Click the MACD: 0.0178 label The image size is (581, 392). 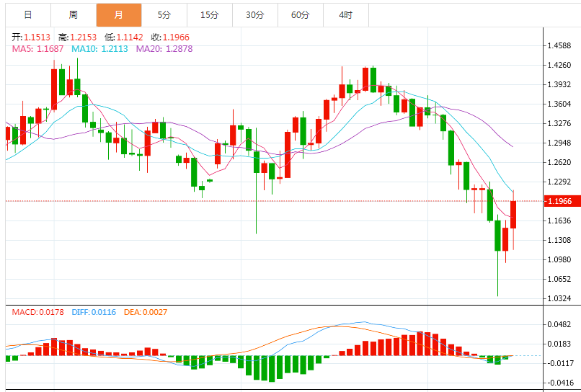pos(37,312)
